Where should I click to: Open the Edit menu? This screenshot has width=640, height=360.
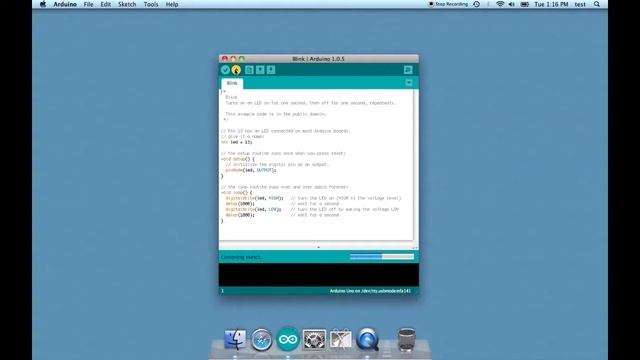[x=105, y=4]
